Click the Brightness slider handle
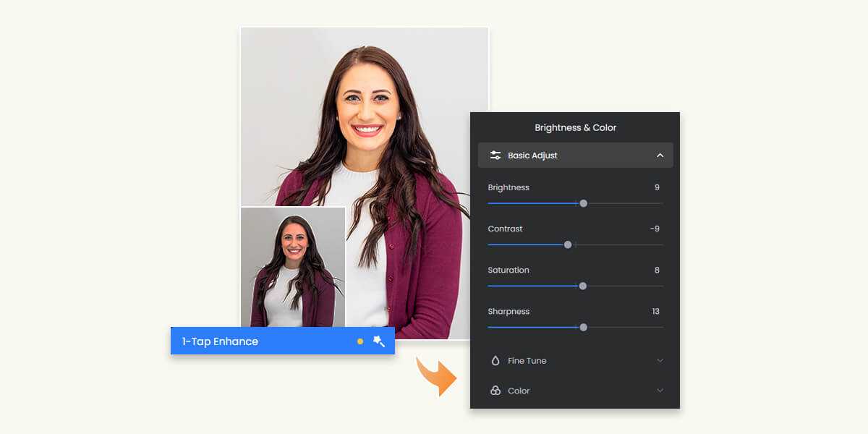 [584, 203]
